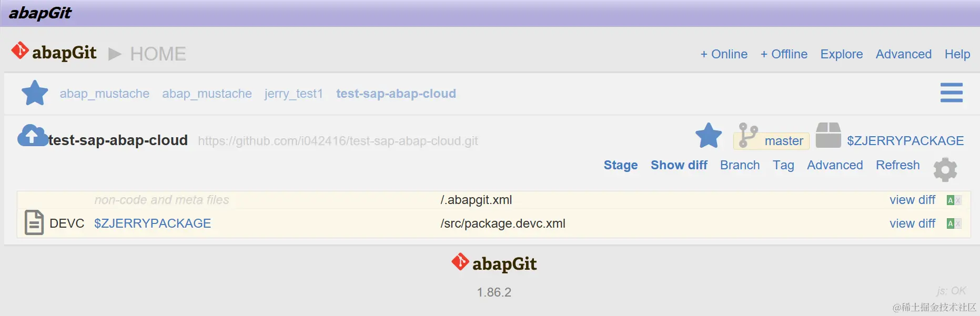
Task: Select the jerry_test1 repository
Action: (294, 94)
